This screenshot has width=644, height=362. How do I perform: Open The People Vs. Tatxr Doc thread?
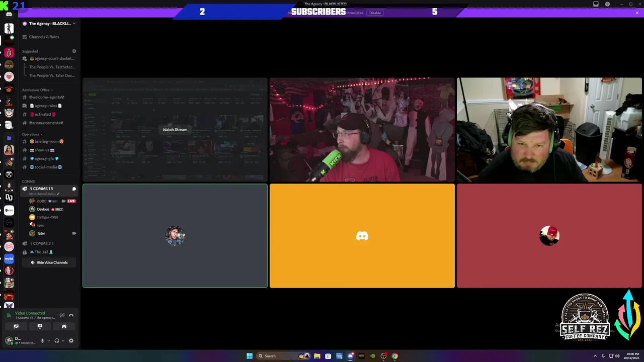(52, 75)
